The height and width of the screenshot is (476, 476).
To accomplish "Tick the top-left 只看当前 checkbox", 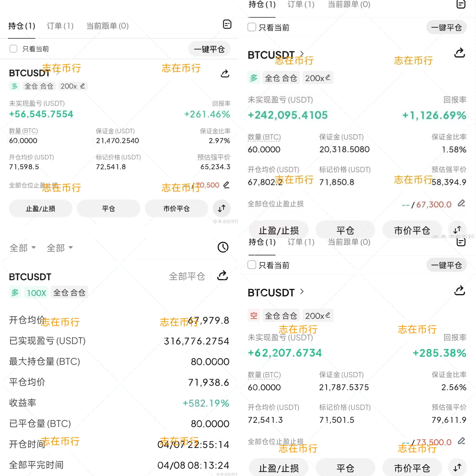I will 13,49.
